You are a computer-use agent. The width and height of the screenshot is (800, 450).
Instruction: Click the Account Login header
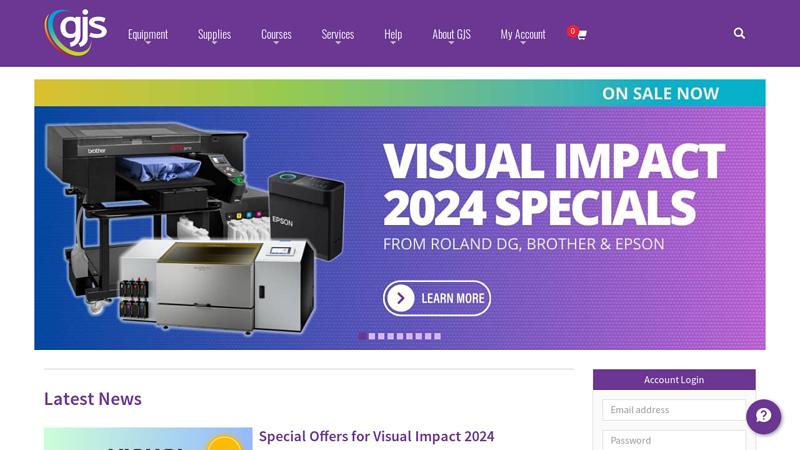[x=674, y=380]
